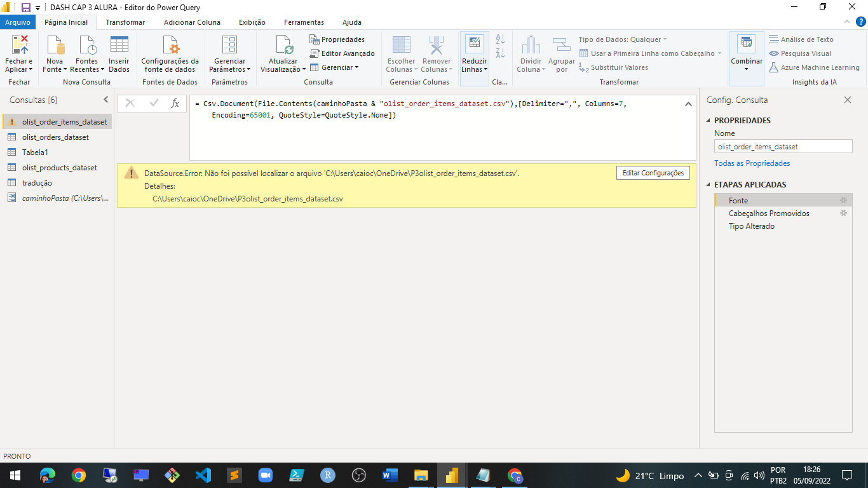Viewport: 868px width, 488px height.
Task: Open Configurações da fonte de dados
Action: 170,54
